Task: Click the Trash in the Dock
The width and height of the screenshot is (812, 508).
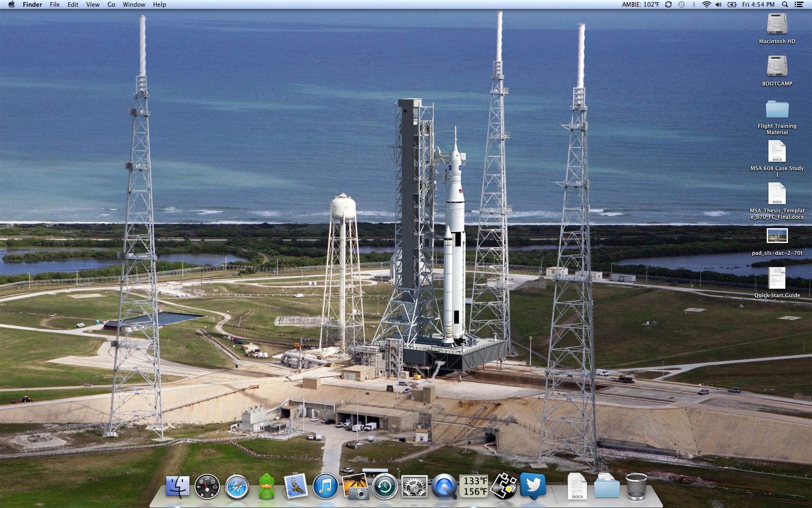Action: pyautogui.click(x=636, y=487)
